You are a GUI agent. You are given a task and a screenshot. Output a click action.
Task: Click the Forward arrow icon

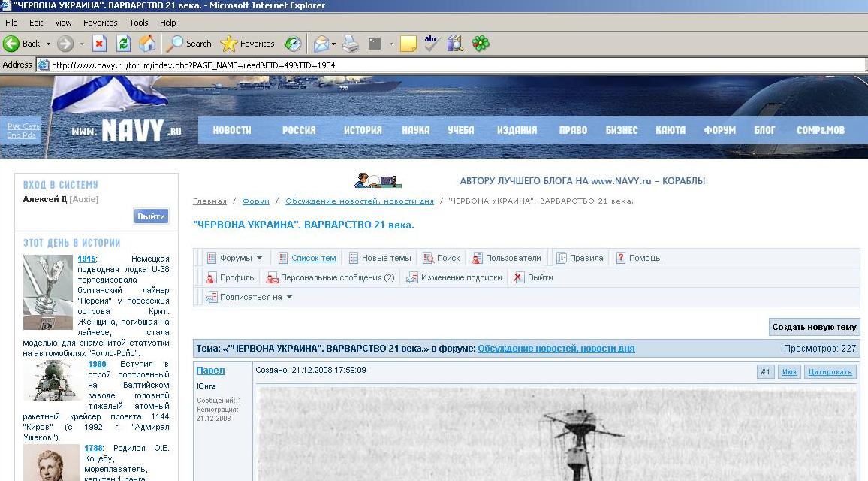(x=65, y=44)
